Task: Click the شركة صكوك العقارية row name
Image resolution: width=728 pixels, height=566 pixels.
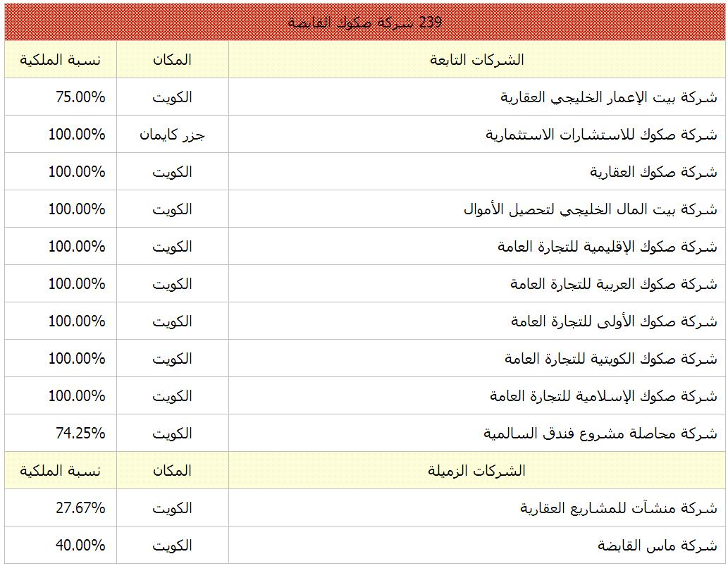Action: coord(653,172)
